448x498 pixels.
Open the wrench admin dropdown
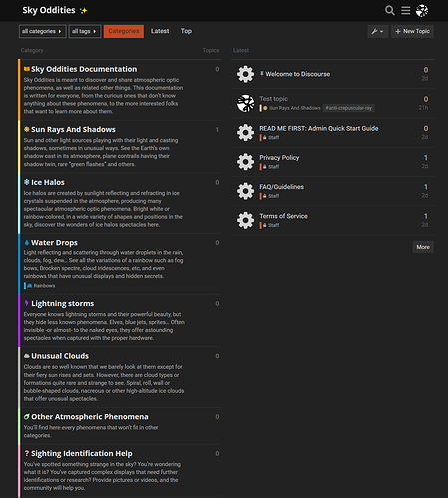pyautogui.click(x=377, y=31)
